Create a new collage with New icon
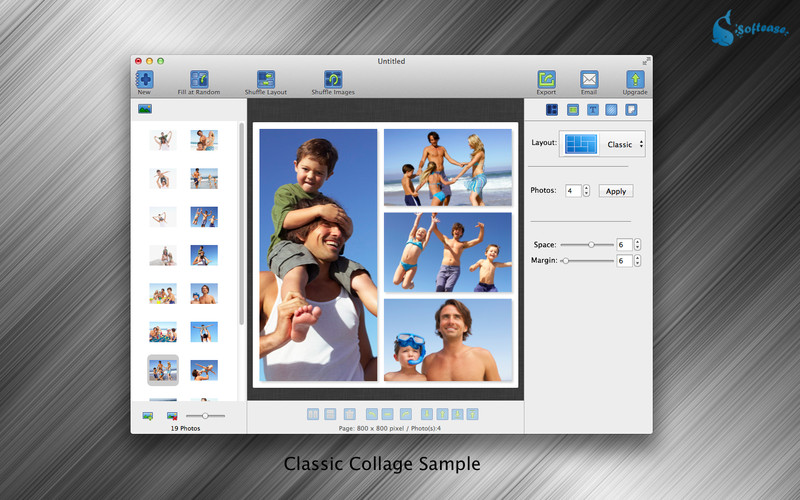Screen dimensions: 800x500 [x=144, y=80]
